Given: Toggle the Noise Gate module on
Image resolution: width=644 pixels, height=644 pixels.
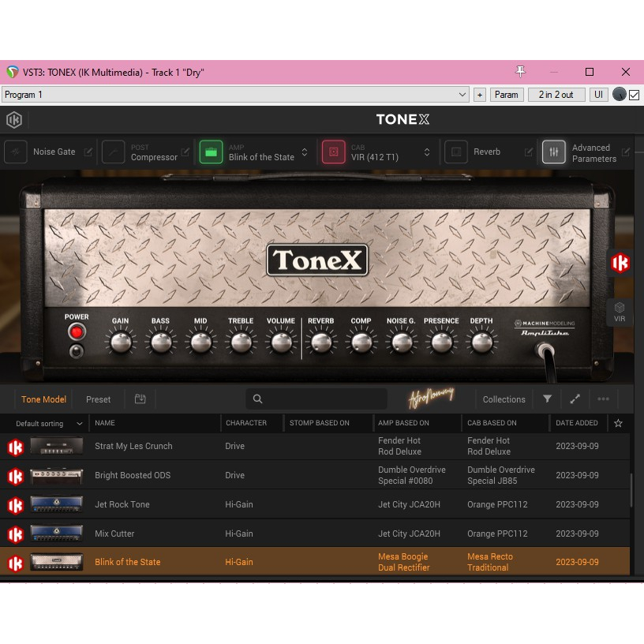Looking at the screenshot, I should [x=16, y=152].
